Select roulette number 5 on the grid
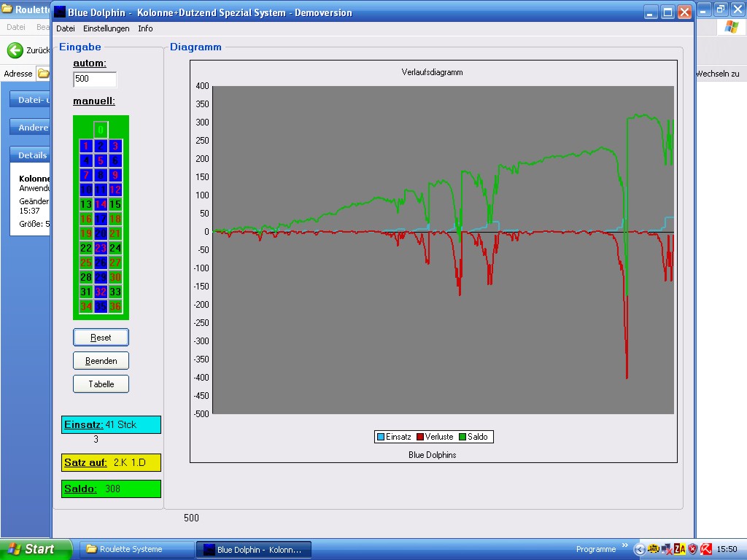 click(x=101, y=160)
